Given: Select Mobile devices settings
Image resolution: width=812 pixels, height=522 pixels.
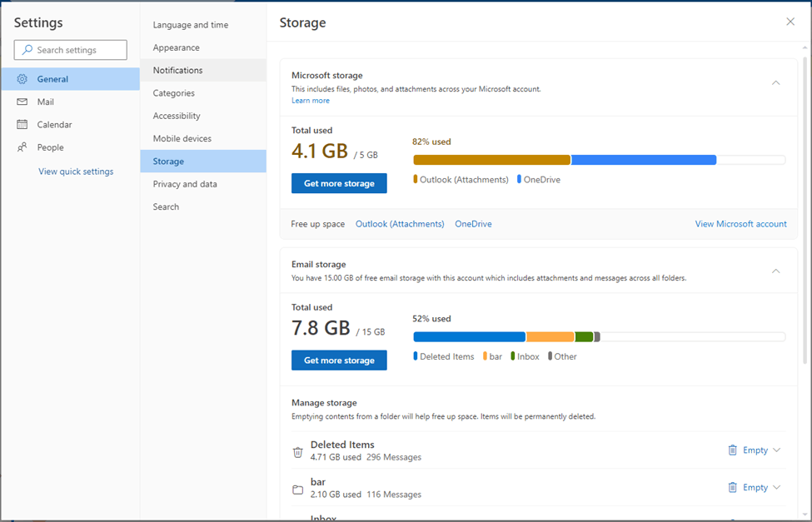Looking at the screenshot, I should tap(203, 138).
